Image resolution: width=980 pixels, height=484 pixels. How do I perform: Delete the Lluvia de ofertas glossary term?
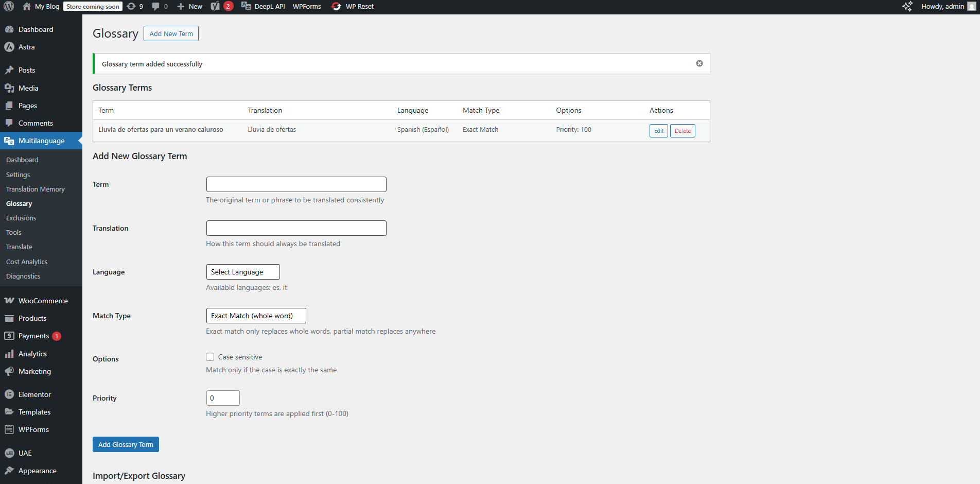coord(682,131)
